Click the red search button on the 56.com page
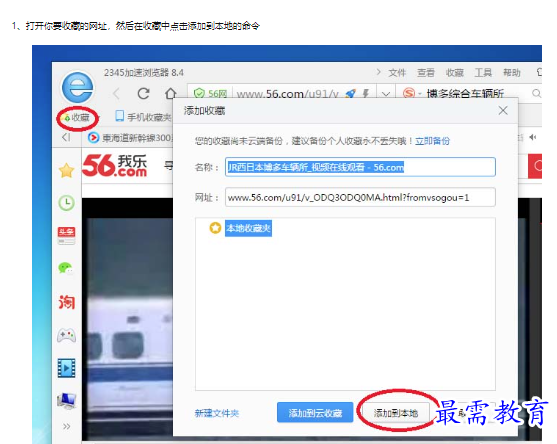The height and width of the screenshot is (444, 557). click(x=535, y=166)
